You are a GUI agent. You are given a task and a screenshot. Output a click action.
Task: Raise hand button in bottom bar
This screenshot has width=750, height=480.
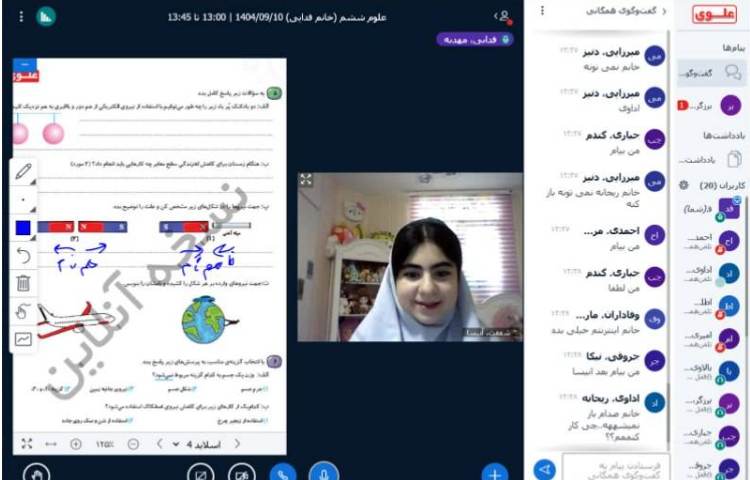point(36,472)
